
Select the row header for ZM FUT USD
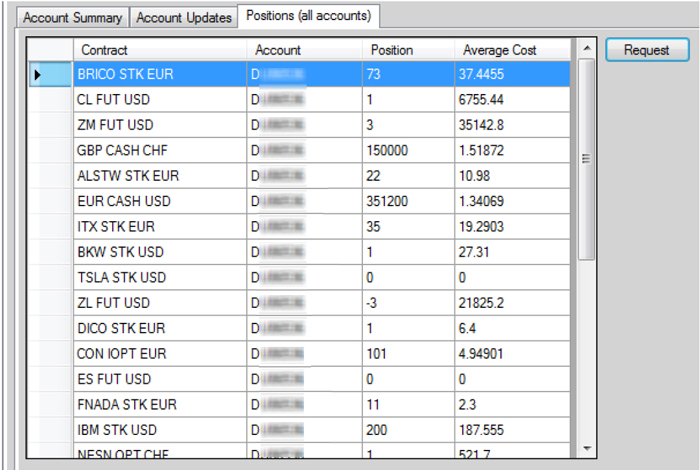coord(49,125)
